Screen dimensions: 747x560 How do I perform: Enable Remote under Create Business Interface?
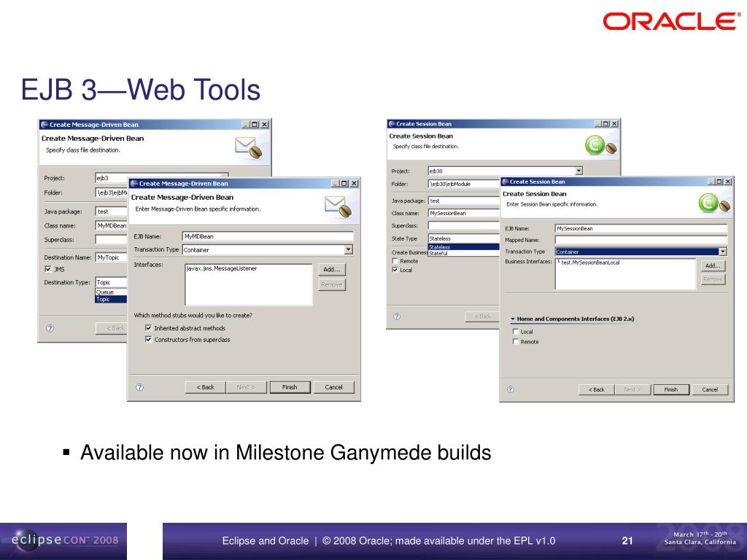pos(395,261)
